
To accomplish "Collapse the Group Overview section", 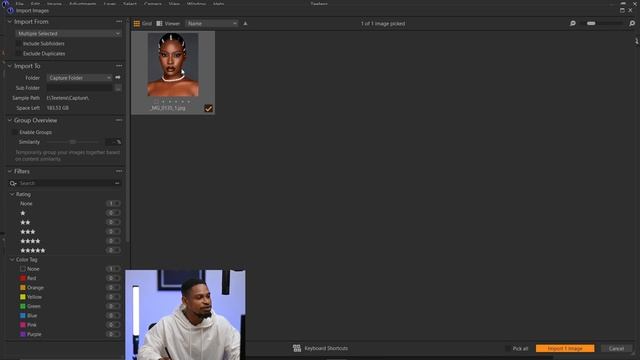I will pyautogui.click(x=10, y=120).
